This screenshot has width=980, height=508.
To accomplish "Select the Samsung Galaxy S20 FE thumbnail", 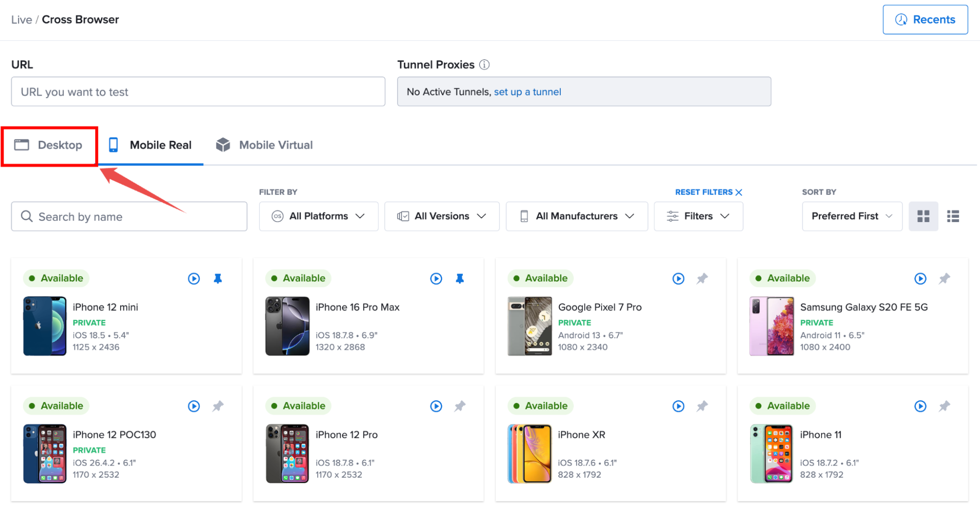I will point(772,326).
